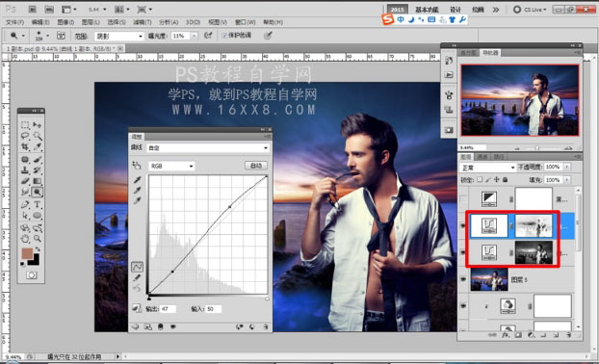Click the Auto button in Curves panel
Screen dimensions: 599x364
pos(256,166)
